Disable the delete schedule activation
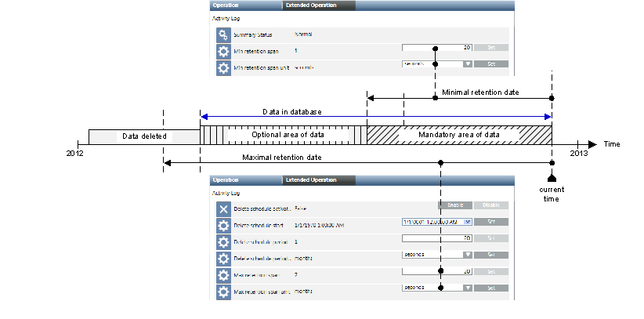Viewport: 644px width, 319px height. [x=490, y=205]
